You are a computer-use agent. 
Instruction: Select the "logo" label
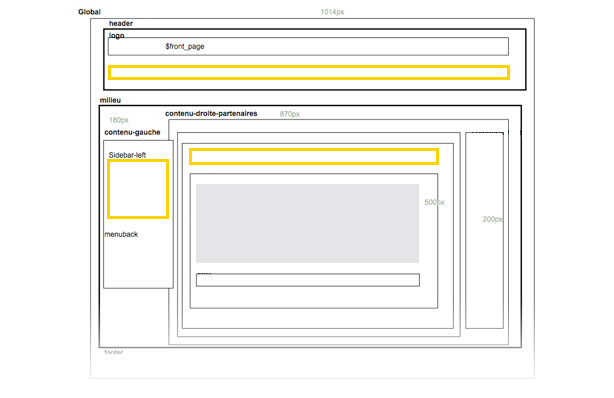116,36
